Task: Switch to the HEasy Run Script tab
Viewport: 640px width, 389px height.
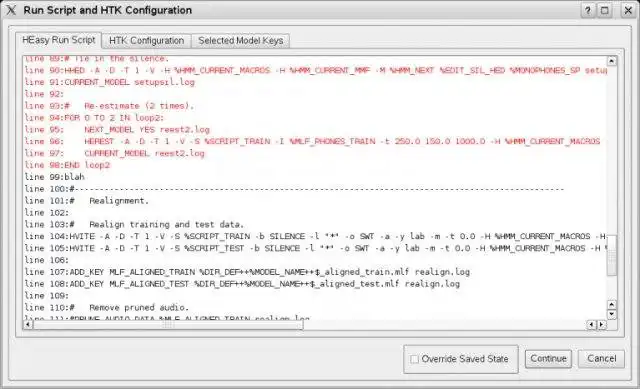Action: [x=59, y=40]
